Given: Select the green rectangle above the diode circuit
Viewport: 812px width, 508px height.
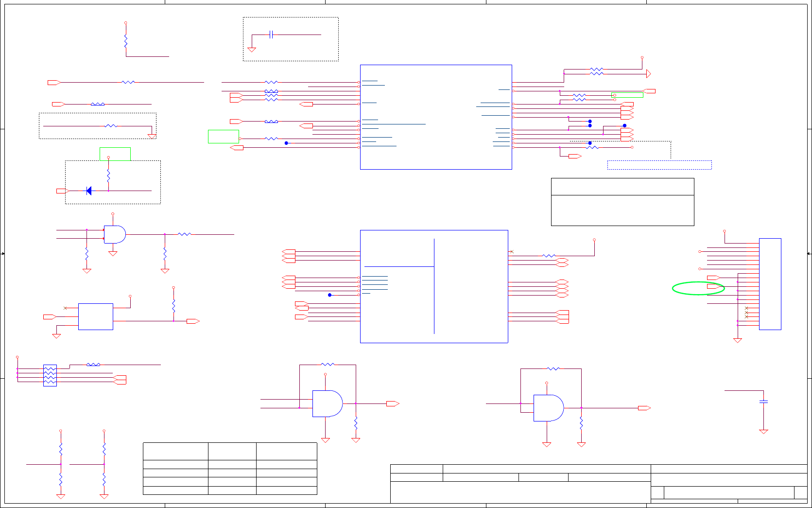Looking at the screenshot, I should (115, 154).
